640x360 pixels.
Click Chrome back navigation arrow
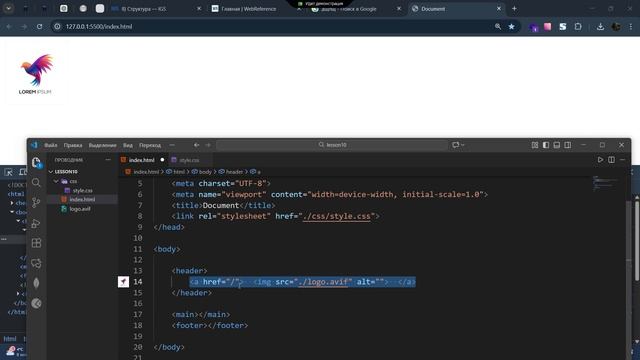[9, 27]
